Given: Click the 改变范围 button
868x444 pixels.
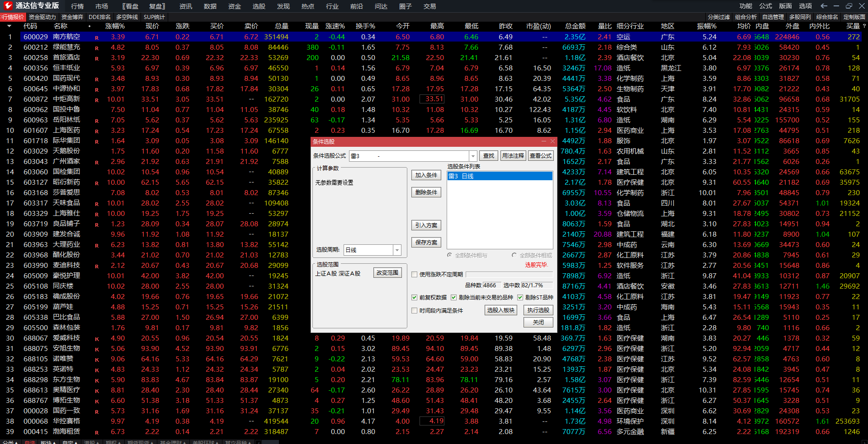Looking at the screenshot, I should [387, 273].
